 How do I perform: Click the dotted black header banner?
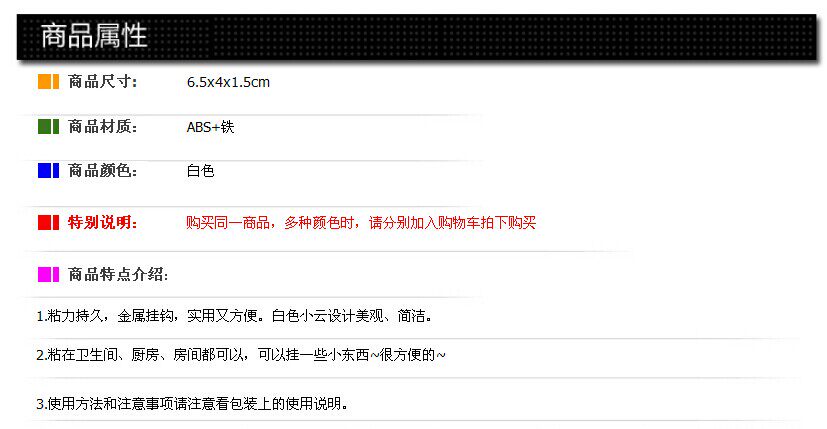click(417, 36)
